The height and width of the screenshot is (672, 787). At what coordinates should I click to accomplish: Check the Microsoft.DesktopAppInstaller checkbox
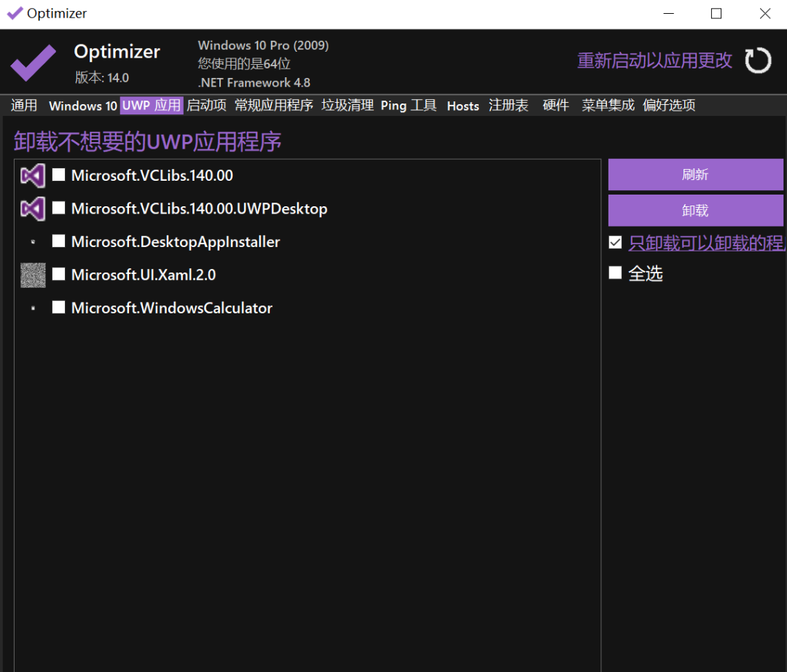click(x=59, y=241)
